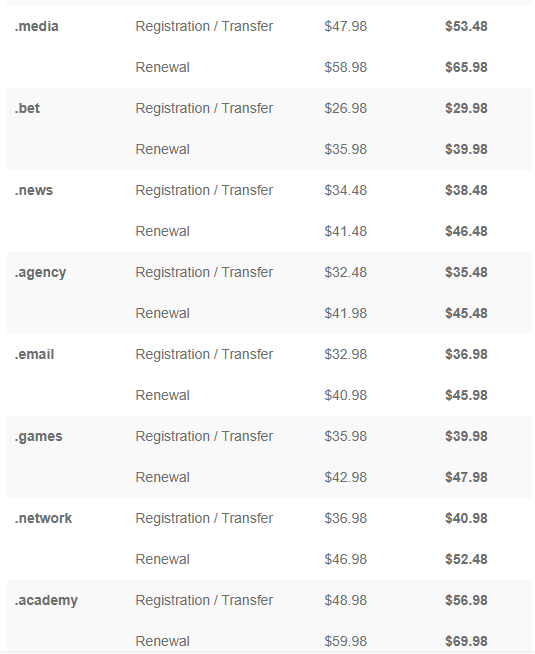Click the $40.98 renewal price for .email
This screenshot has height=654, width=535.
[346, 395]
